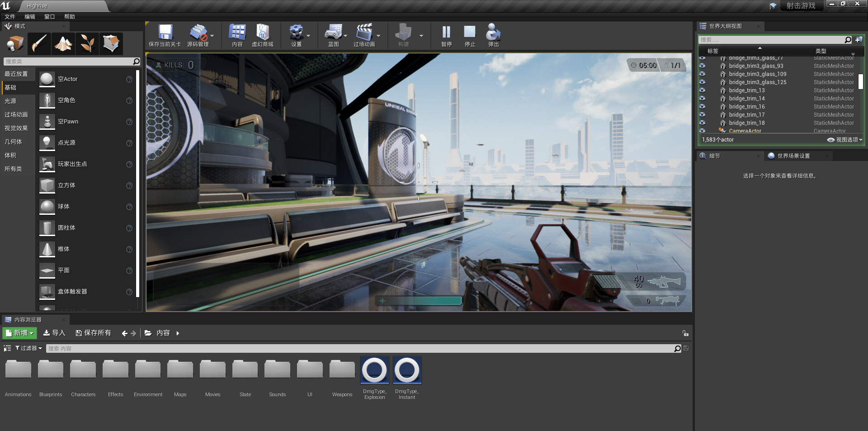The height and width of the screenshot is (431, 868).
Task: Expand Build options dropdown arrow
Action: click(x=421, y=36)
